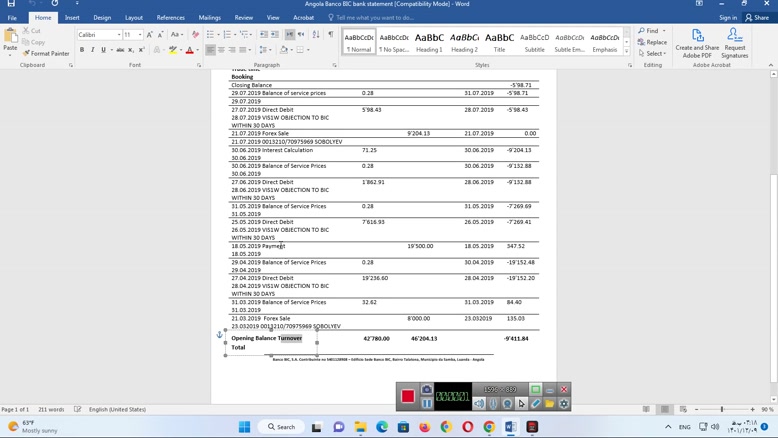This screenshot has width=778, height=438.
Task: Adjust the zoom slider in status bar
Action: click(722, 409)
